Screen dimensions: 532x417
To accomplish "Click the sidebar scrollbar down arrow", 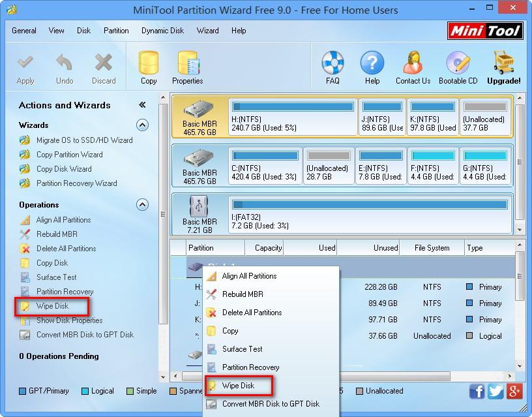I will 163,377.
